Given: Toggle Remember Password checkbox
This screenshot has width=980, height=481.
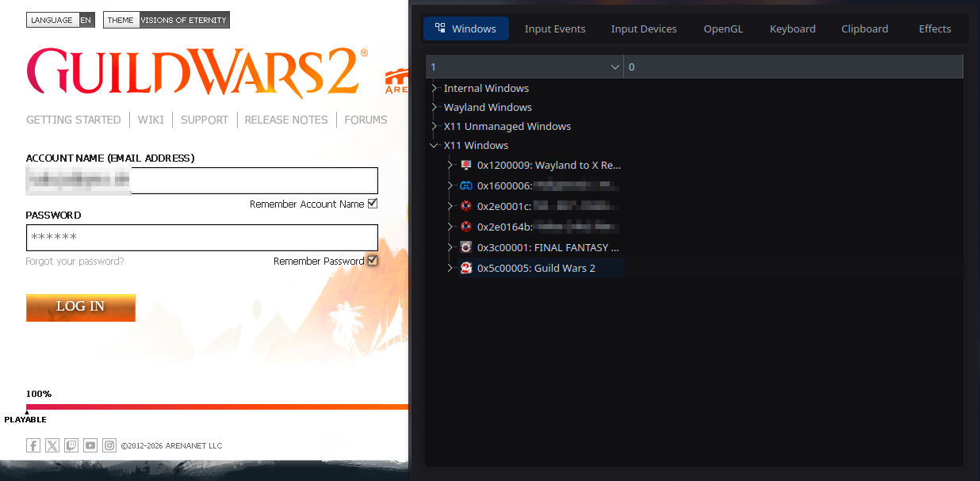Looking at the screenshot, I should point(373,261).
